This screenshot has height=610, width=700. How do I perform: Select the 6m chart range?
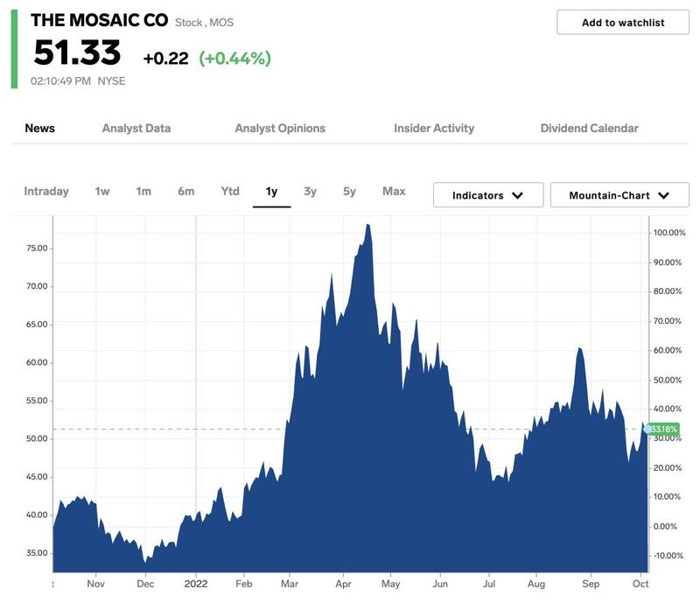tap(186, 191)
